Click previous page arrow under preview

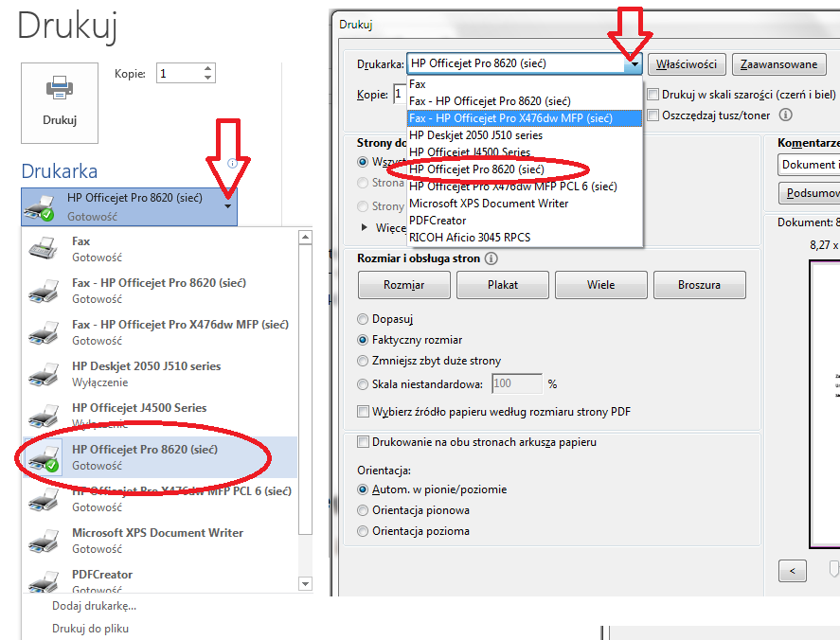793,571
